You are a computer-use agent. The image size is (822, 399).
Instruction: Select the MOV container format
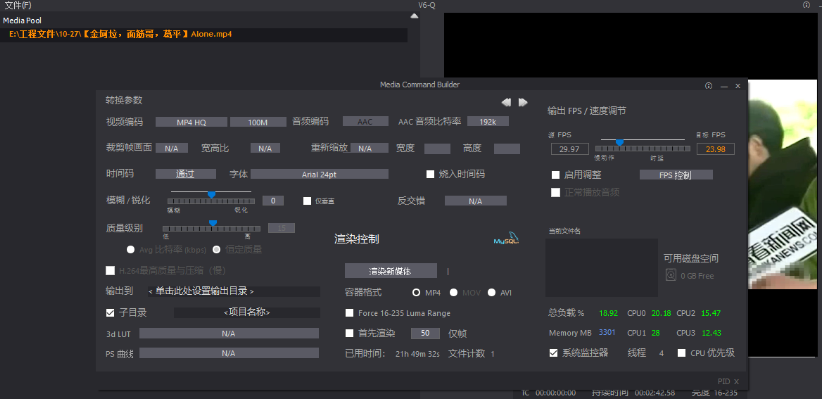click(453, 292)
